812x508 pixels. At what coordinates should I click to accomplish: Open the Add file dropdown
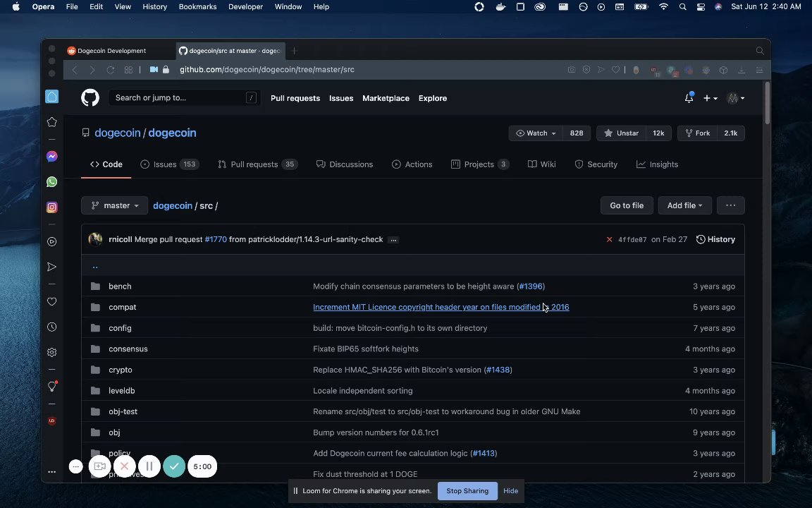click(x=684, y=205)
